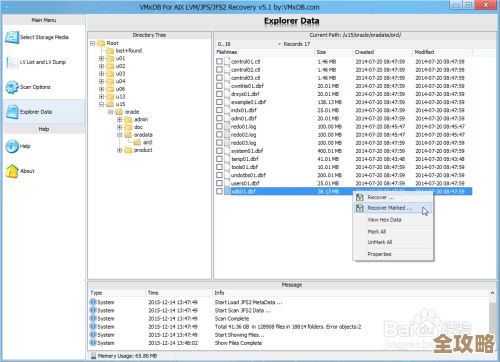The image size is (500, 362).
Task: Check the control01.ctl checkbox
Action: (219, 62)
